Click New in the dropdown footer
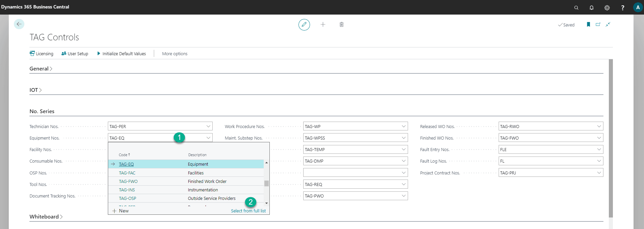Viewport: 644px width, 229px height. tap(121, 211)
